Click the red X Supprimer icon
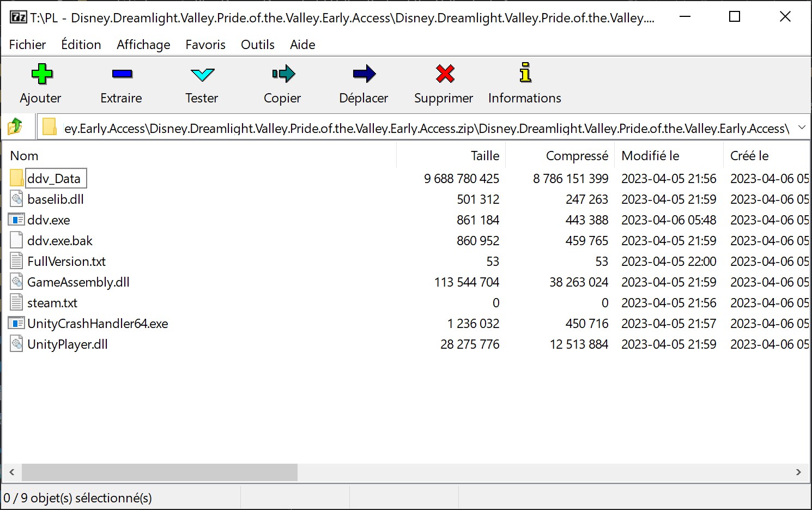This screenshot has height=510, width=812. click(445, 74)
